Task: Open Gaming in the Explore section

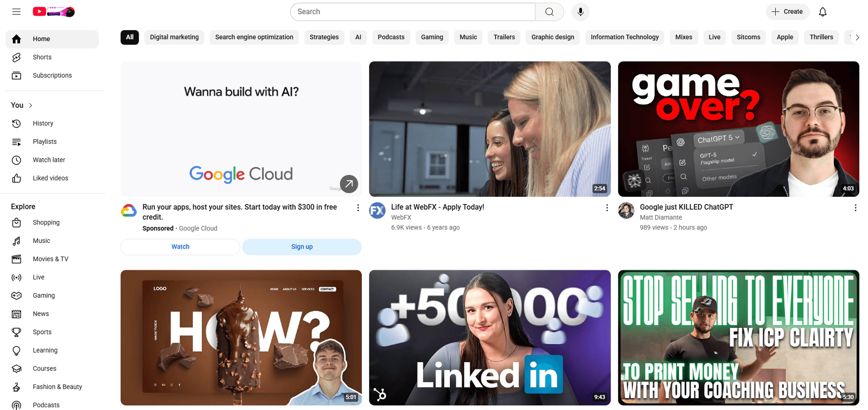Action: pos(43,295)
